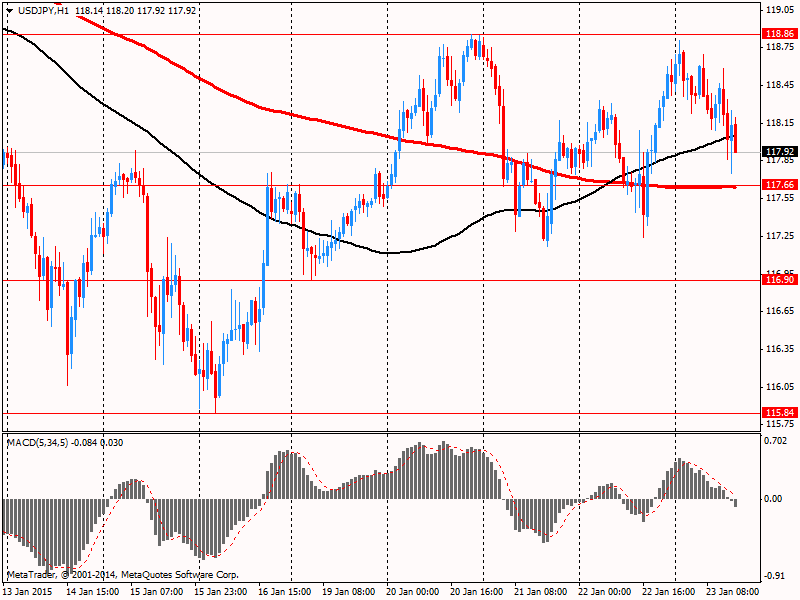The height and width of the screenshot is (600, 800).
Task: Click the 117.25 price scale value
Action: pos(780,236)
